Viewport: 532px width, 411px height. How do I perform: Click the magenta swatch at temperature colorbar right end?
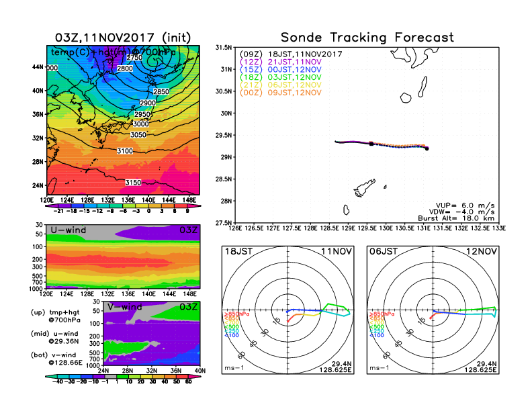194,206
